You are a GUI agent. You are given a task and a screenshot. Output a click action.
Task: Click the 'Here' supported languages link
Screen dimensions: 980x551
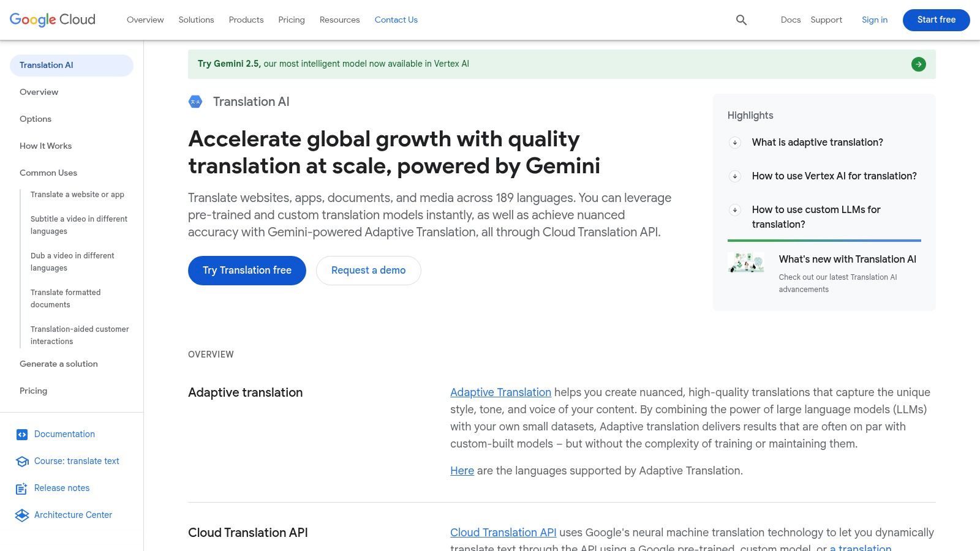click(462, 471)
